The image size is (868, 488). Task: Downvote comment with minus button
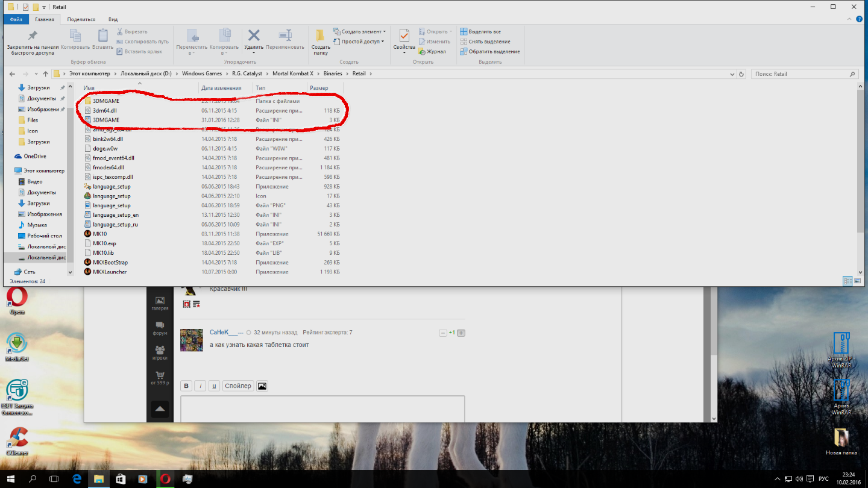point(442,333)
